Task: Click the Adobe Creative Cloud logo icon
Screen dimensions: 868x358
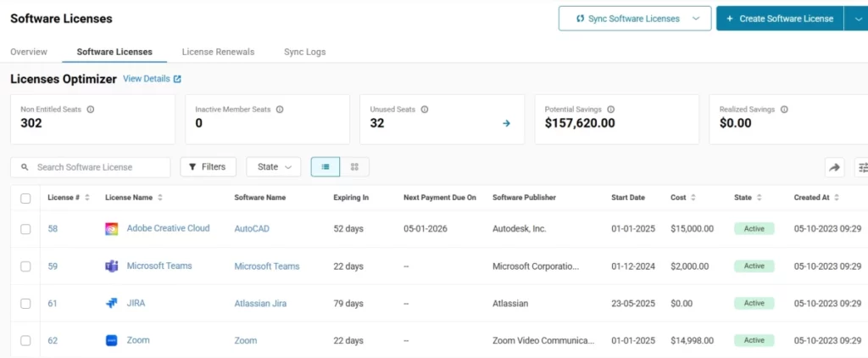Action: [x=111, y=229]
